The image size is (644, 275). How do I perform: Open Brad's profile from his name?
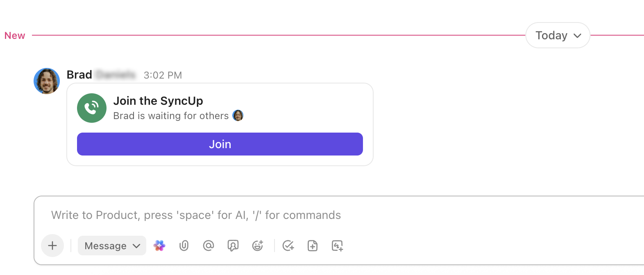(x=80, y=74)
